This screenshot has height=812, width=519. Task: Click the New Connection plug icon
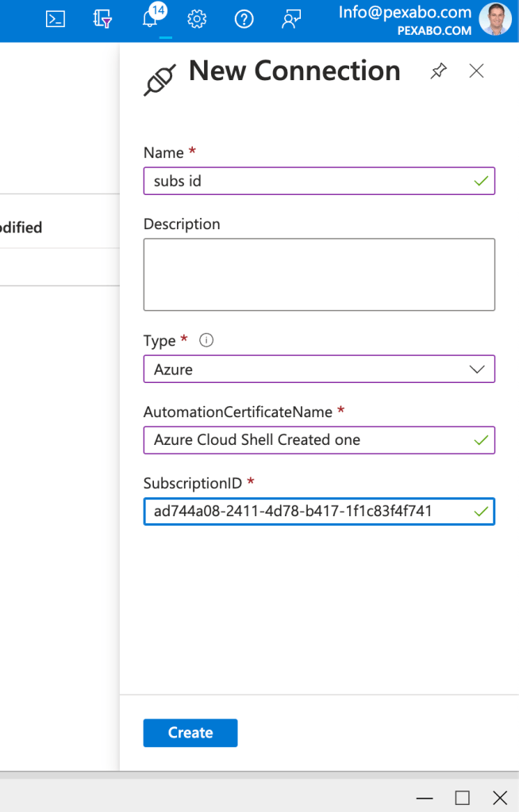160,80
